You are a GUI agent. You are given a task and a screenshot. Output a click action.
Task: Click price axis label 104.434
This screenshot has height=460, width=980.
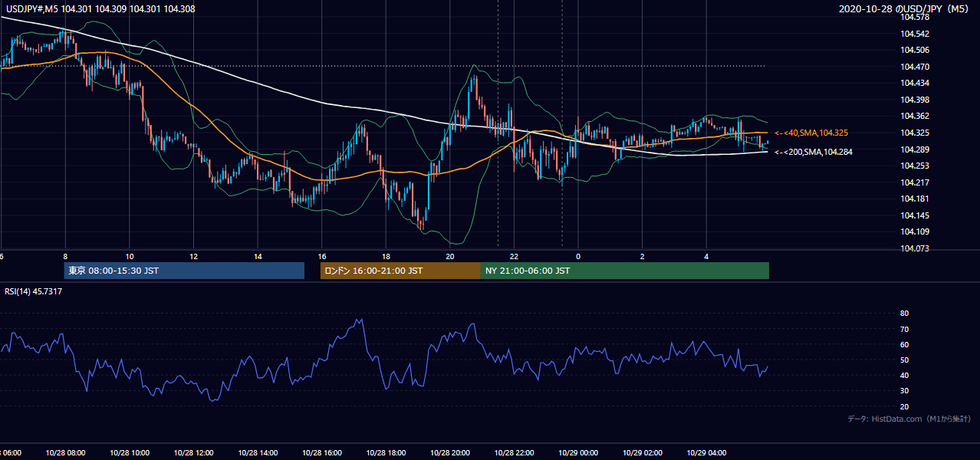point(914,83)
